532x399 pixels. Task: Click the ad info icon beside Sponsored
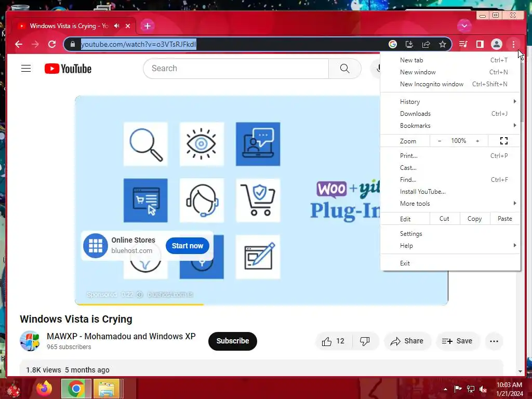(x=139, y=295)
